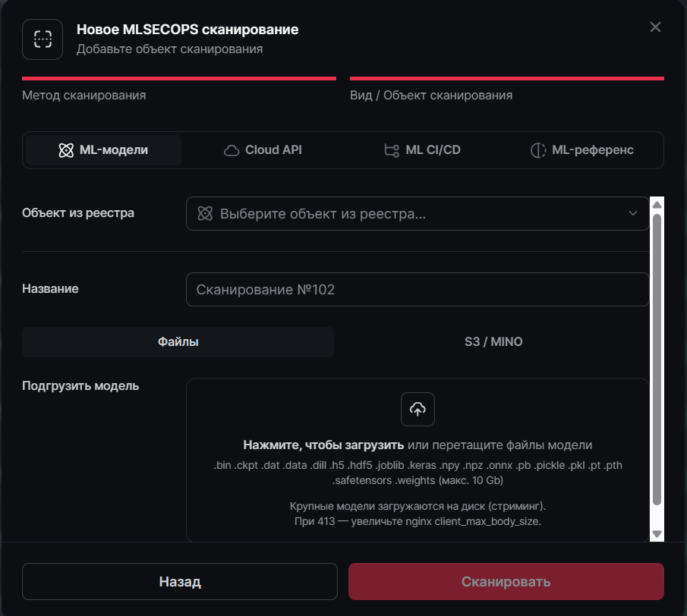Click the vertical scrollbar thumb
This screenshot has width=687, height=616.
(657, 360)
